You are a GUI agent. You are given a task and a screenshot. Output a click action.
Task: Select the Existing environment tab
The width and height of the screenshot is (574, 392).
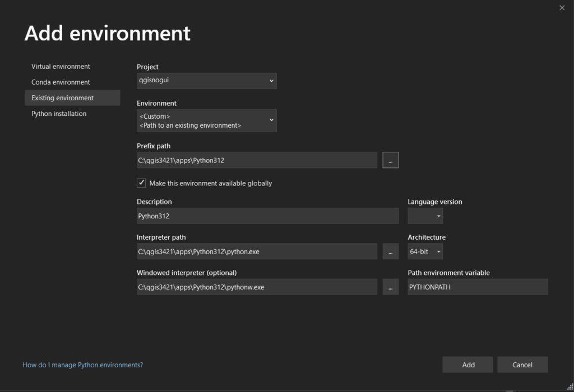point(63,98)
